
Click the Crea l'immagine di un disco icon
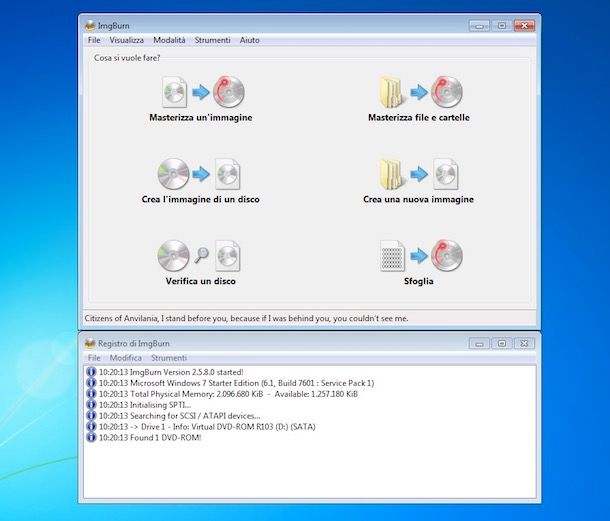[x=199, y=174]
